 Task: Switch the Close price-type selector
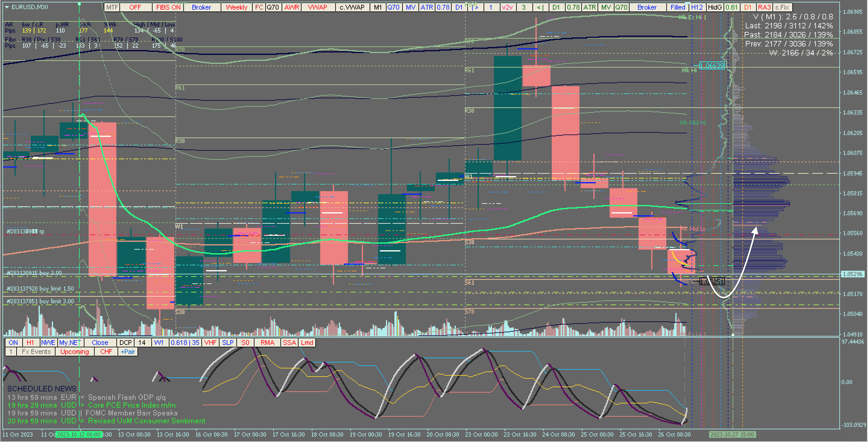tap(100, 342)
